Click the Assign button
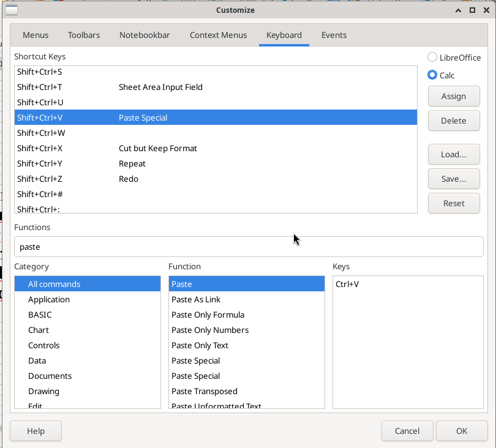Image resolution: width=496 pixels, height=448 pixels. pyautogui.click(x=453, y=96)
